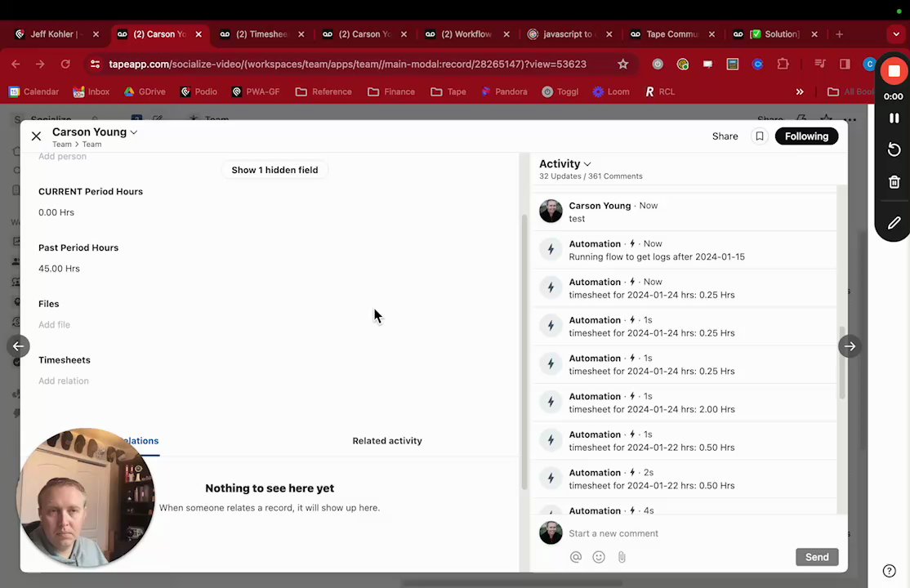Close the Carson Young record modal
Screen dimensions: 910x588
[36, 136]
